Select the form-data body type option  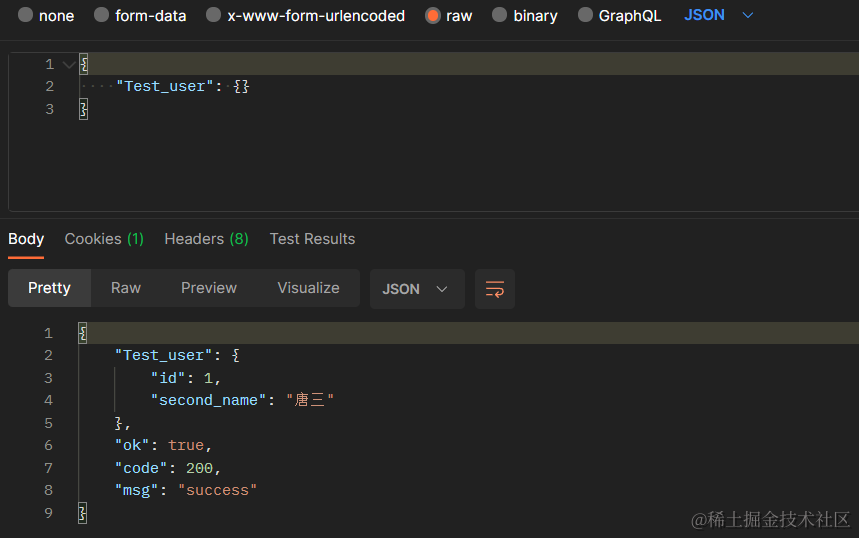point(101,15)
